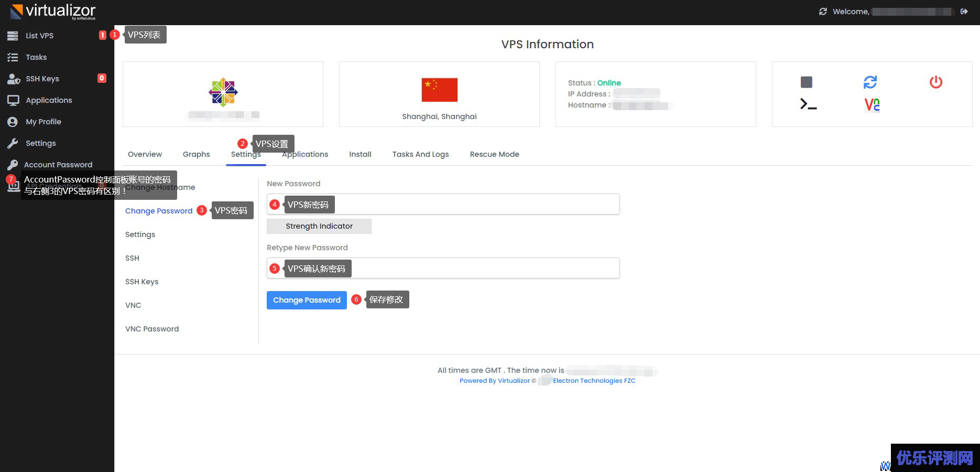Launch the VNC viewer icon
Screen dimensions: 980x472
(872, 105)
